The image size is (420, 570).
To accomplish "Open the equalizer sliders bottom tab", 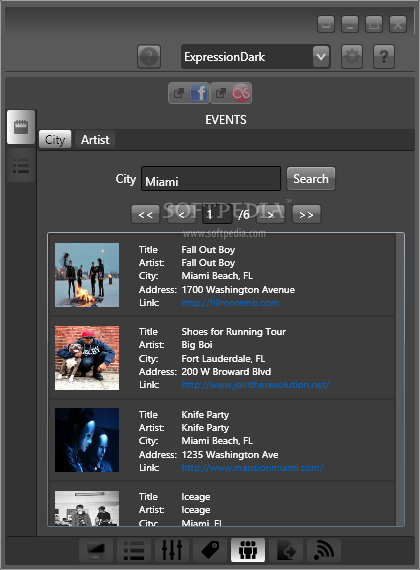I will [x=172, y=550].
